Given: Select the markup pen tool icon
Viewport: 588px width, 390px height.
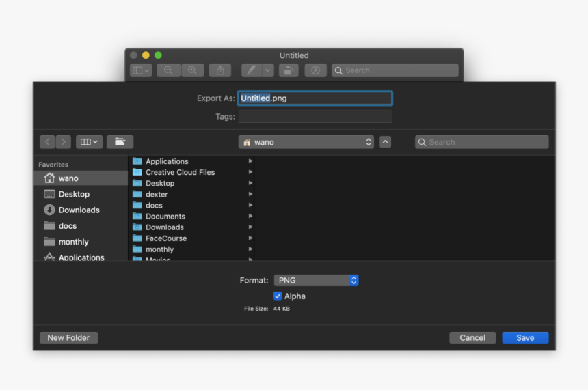Looking at the screenshot, I should (x=251, y=70).
